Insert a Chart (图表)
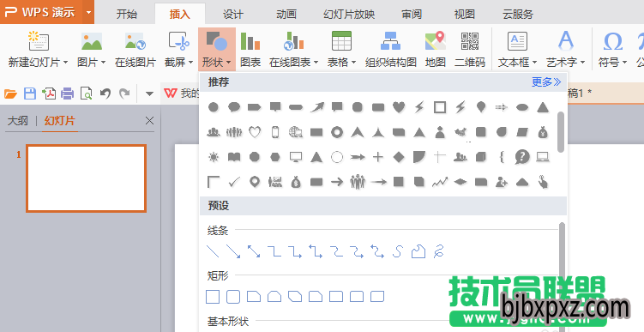 [250, 49]
